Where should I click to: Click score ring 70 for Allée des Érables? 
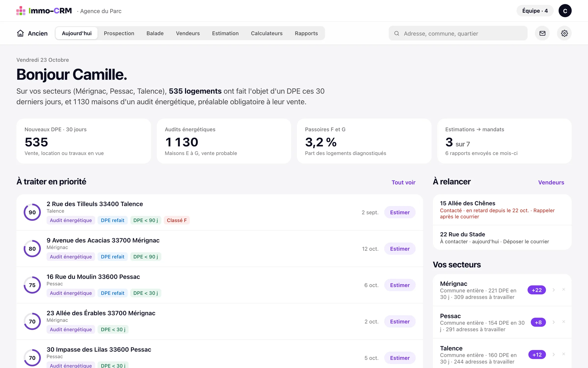tap(32, 321)
